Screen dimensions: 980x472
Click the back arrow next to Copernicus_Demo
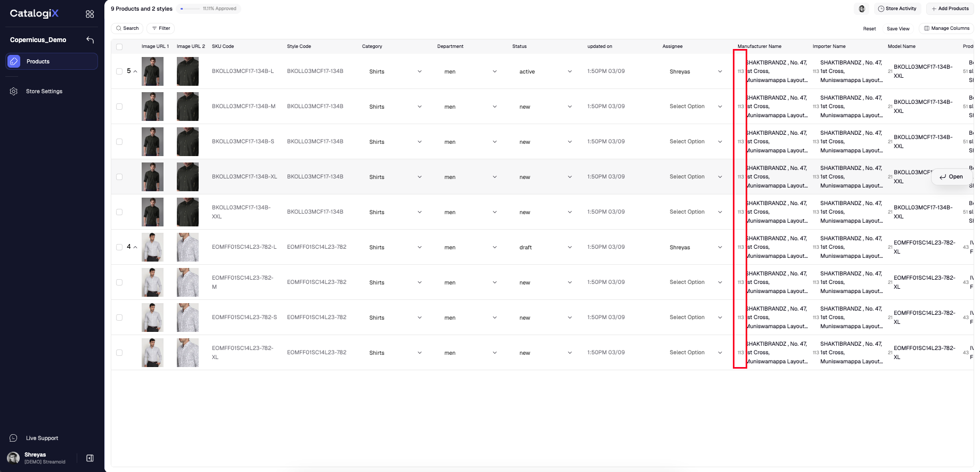[90, 40]
